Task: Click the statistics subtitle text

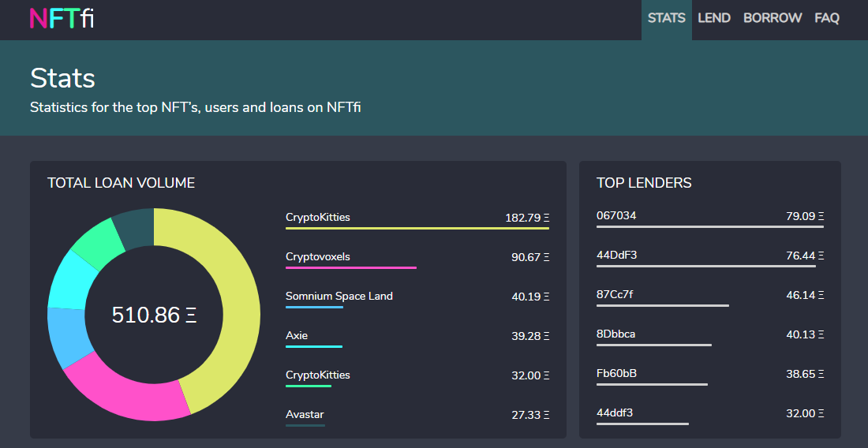Action: pyautogui.click(x=196, y=107)
